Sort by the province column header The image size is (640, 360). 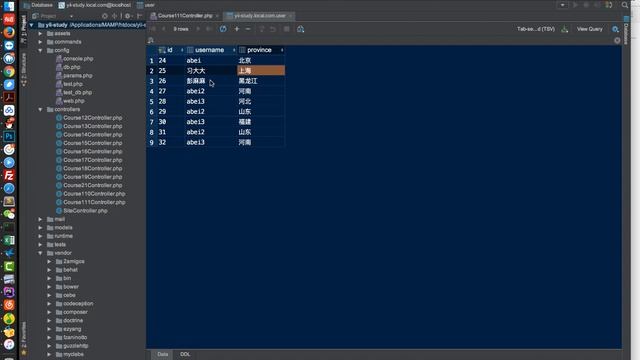pos(261,50)
